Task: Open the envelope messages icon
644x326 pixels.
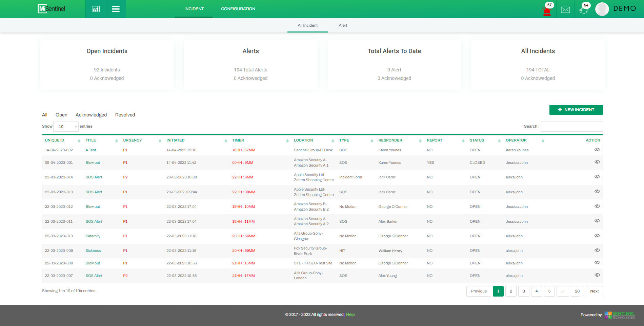Action: (565, 10)
